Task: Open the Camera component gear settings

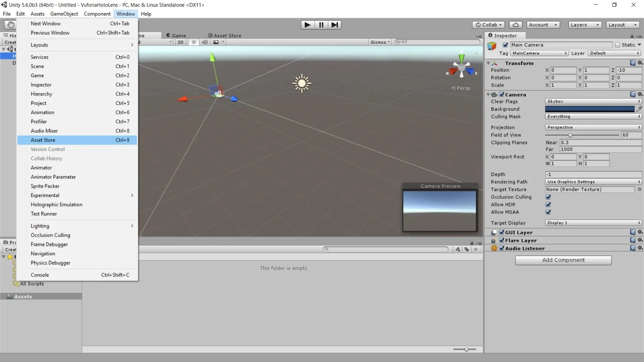Action: click(640, 95)
